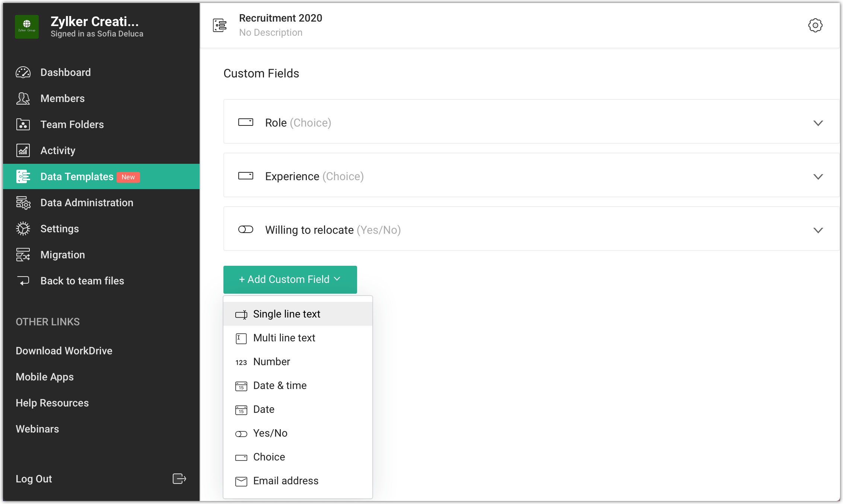Viewport: 843px width, 504px height.
Task: Click the Team Folders icon
Action: pyautogui.click(x=23, y=124)
